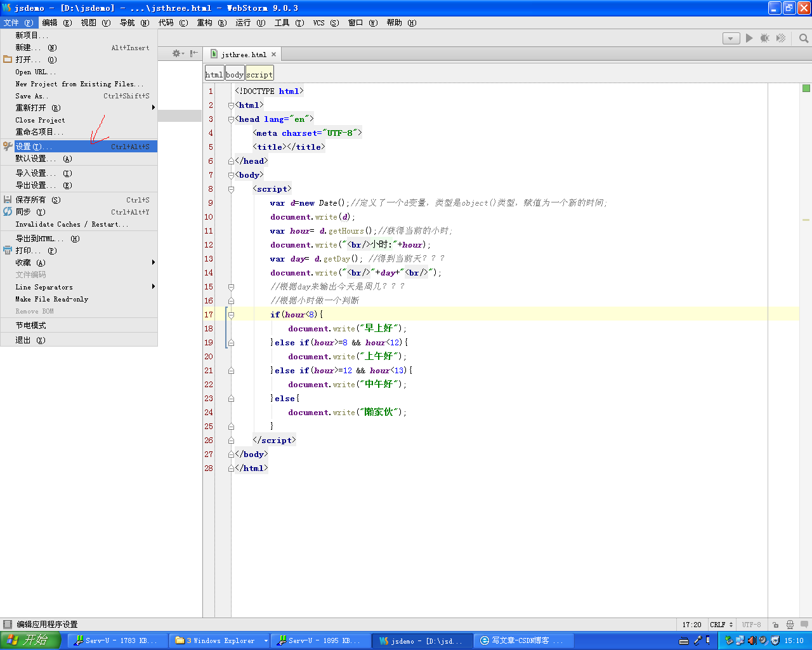812x650 pixels.
Task: Collapse the else-if fold on line 21
Action: tap(231, 371)
